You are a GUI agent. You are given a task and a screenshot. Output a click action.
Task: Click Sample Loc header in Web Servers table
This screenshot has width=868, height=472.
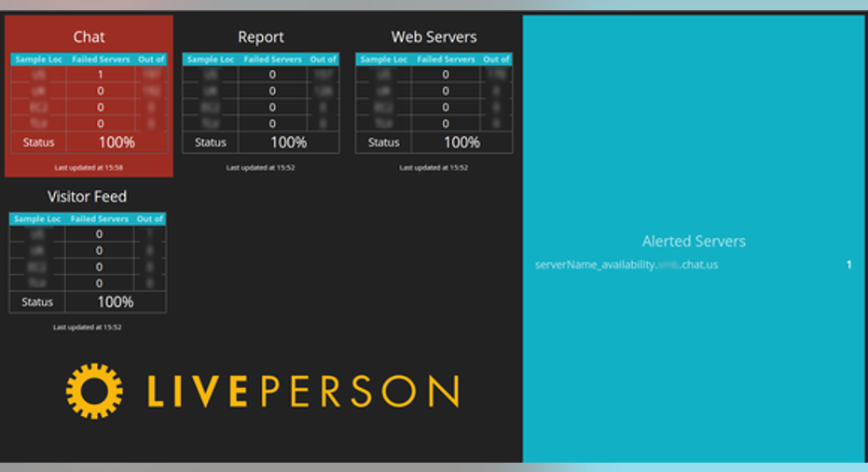coord(383,60)
